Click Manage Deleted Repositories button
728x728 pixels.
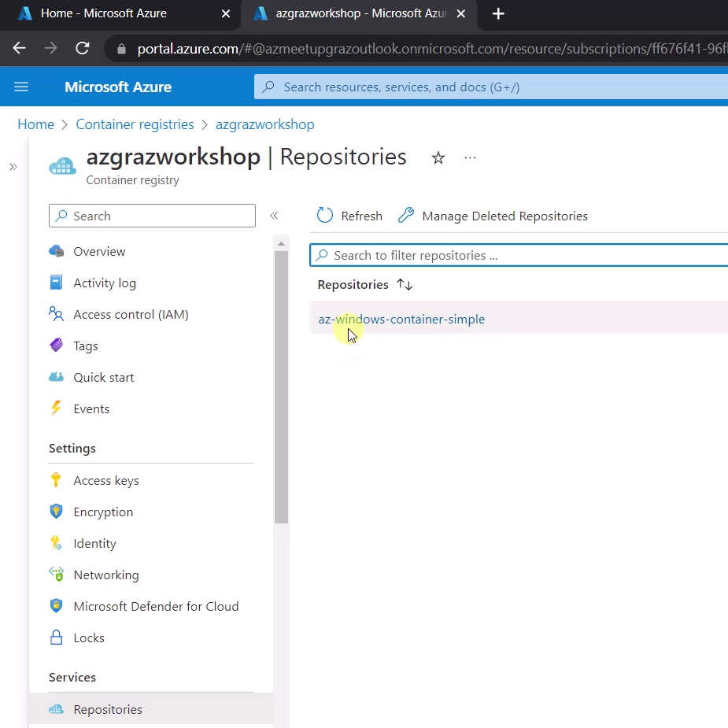tap(493, 216)
